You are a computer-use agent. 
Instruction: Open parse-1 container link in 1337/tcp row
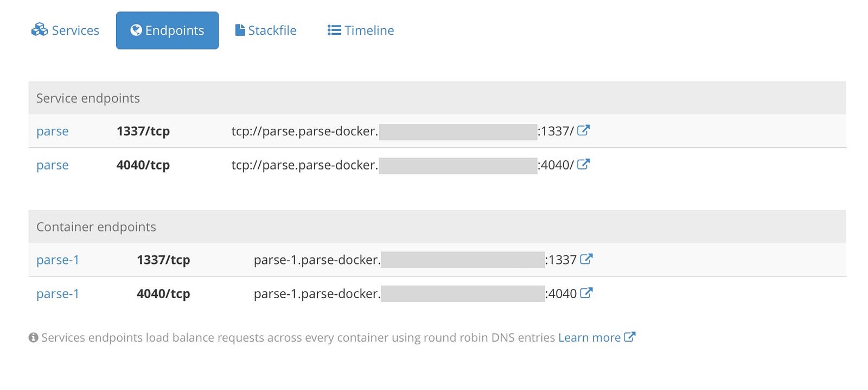tap(58, 260)
